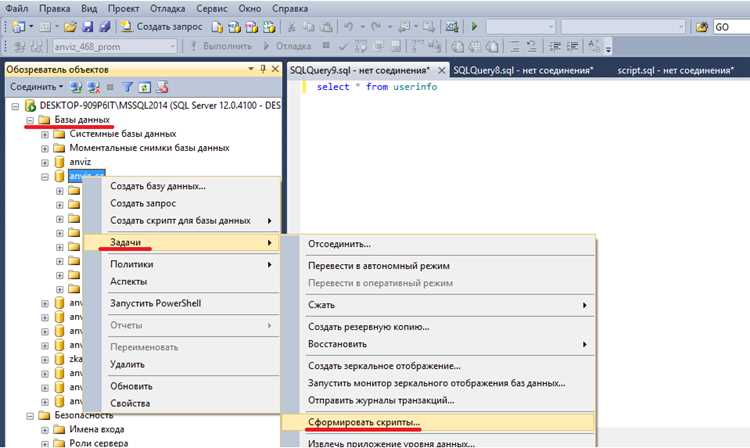Click the Paste toolbar icon
This screenshot has height=448, width=750.
(326, 27)
